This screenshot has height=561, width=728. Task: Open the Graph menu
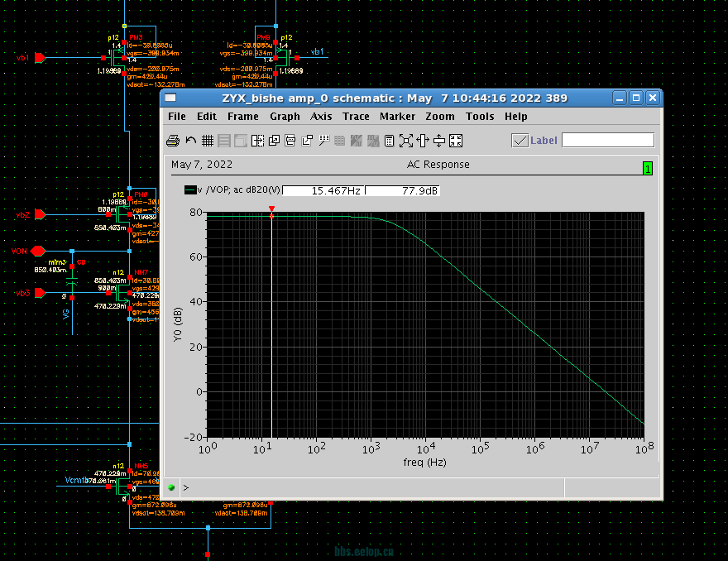pos(285,117)
